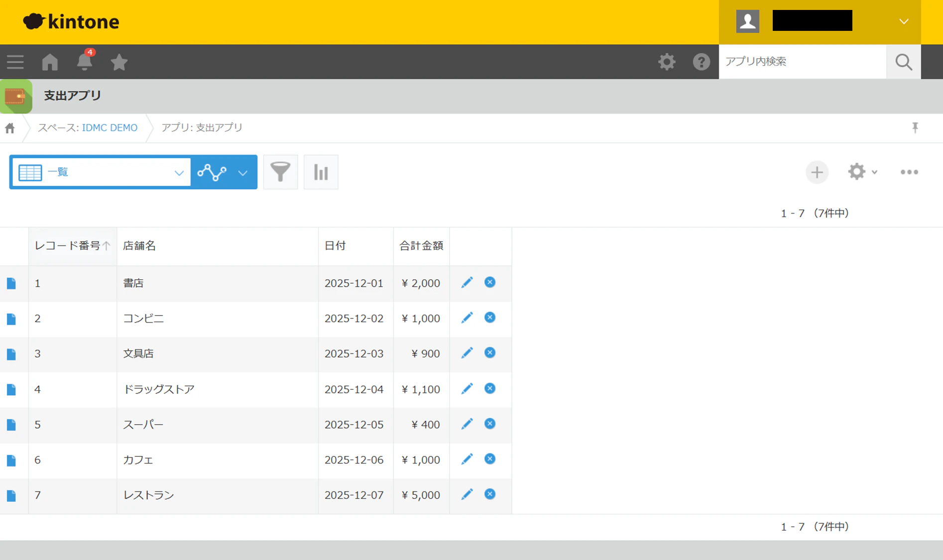Click the breadcrumb home icon
This screenshot has height=560, width=943.
point(10,128)
